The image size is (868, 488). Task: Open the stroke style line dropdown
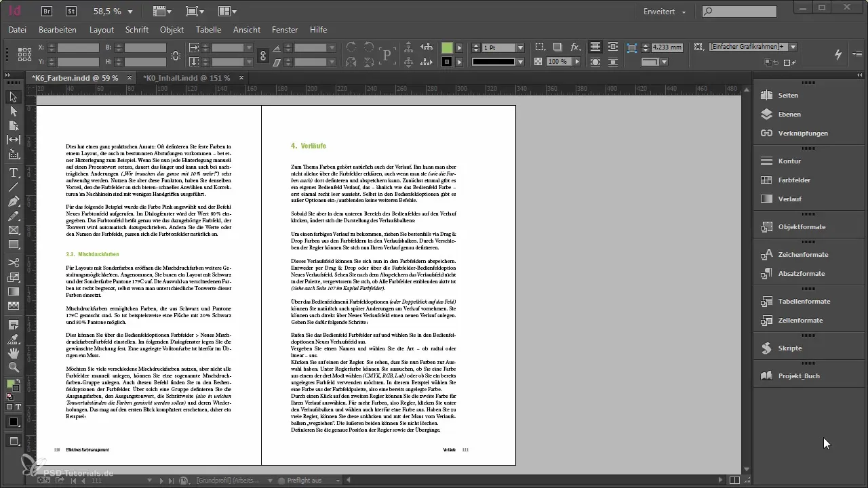pyautogui.click(x=520, y=62)
